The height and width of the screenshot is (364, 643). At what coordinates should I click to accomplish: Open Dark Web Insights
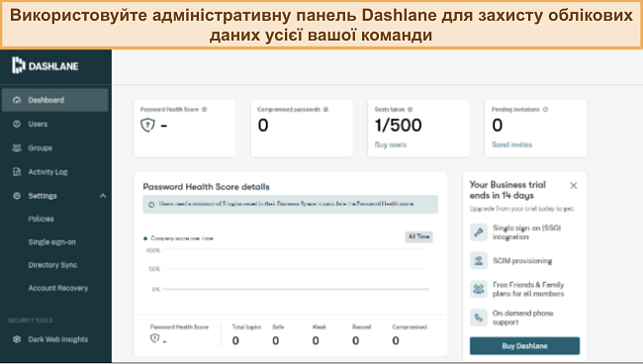pyautogui.click(x=57, y=339)
